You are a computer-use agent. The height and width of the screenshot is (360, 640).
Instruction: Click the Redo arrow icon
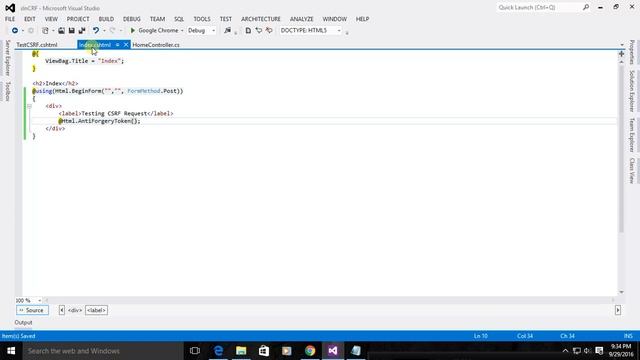click(113, 31)
